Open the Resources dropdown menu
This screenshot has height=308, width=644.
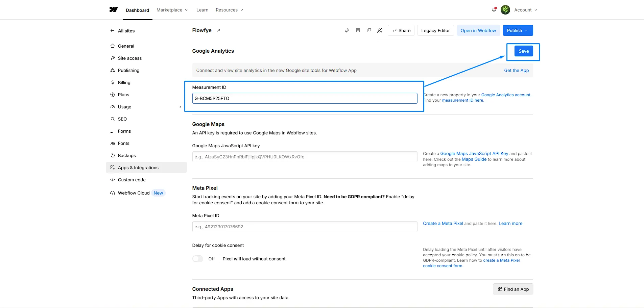(x=230, y=10)
